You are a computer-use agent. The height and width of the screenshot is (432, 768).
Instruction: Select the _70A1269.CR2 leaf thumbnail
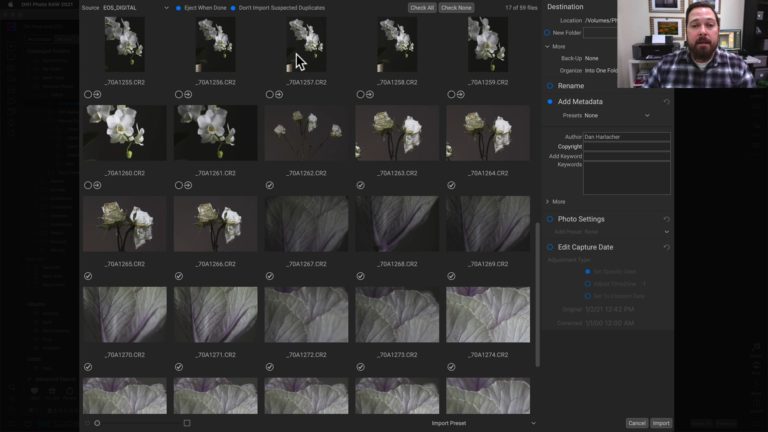488,224
